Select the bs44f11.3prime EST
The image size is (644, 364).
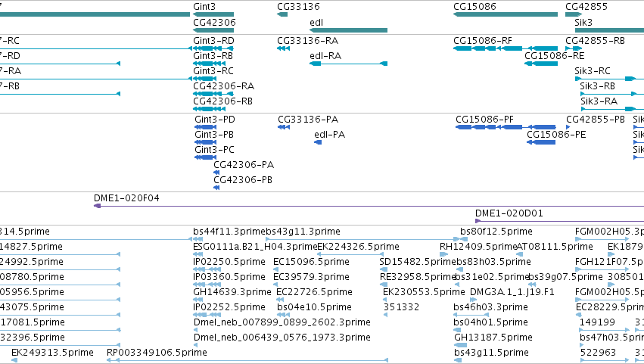[198, 239]
